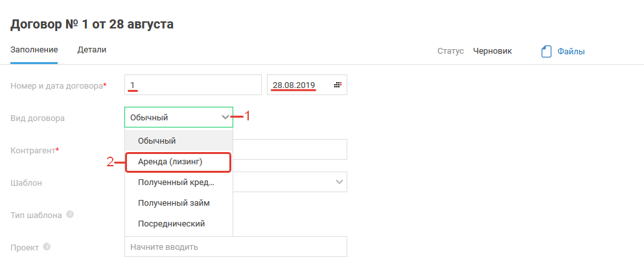
Task: Switch to the Заполнение tab
Action: 34,50
